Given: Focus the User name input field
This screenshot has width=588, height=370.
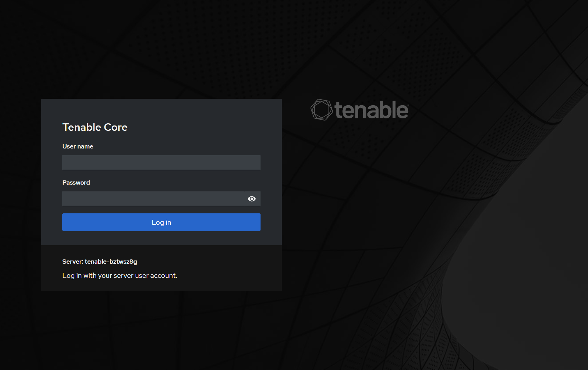Looking at the screenshot, I should click(x=161, y=163).
